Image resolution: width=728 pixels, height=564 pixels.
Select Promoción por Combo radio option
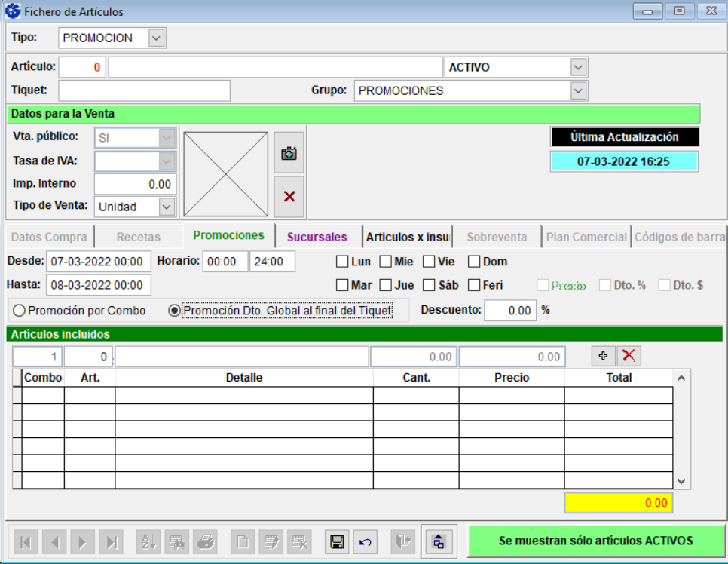click(x=20, y=311)
